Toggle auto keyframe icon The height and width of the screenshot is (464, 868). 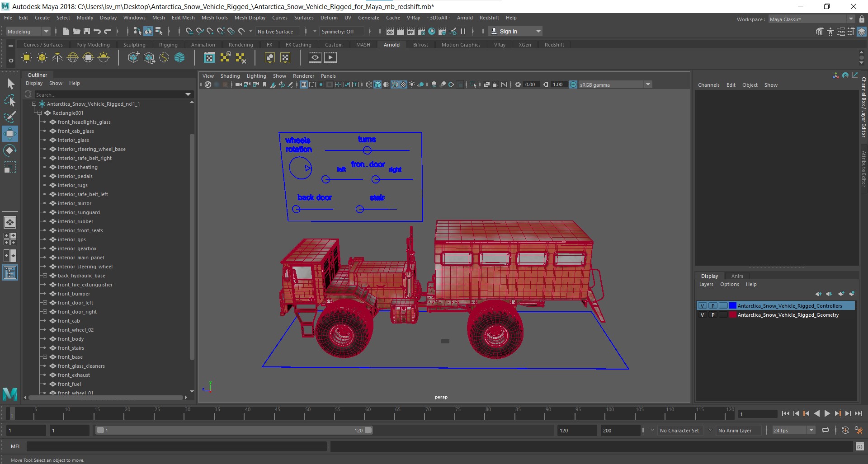tap(845, 430)
